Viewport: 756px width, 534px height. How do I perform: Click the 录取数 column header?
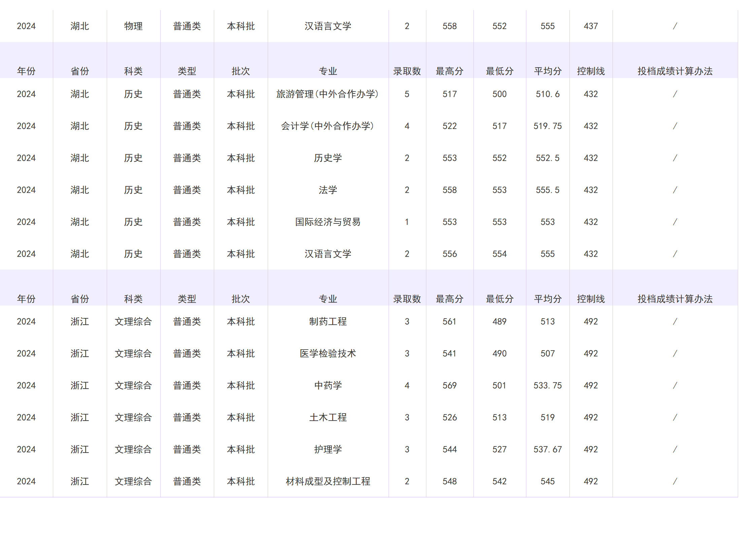click(407, 71)
